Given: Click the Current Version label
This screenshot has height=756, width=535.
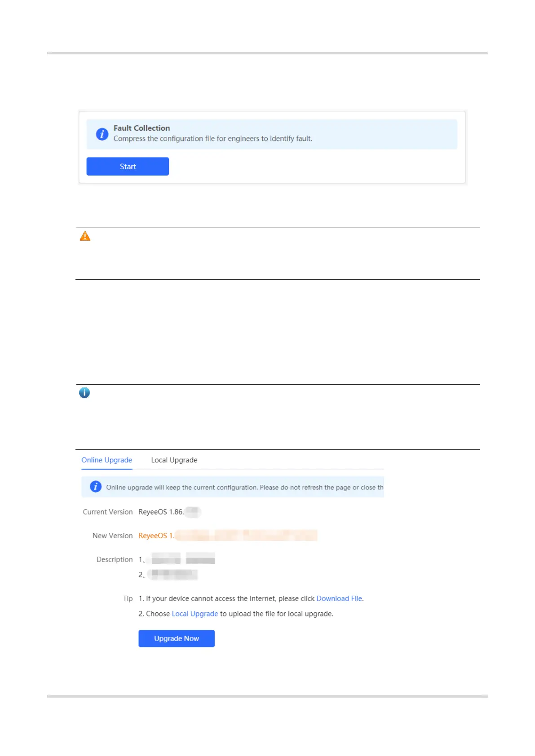Looking at the screenshot, I should click(x=108, y=512).
